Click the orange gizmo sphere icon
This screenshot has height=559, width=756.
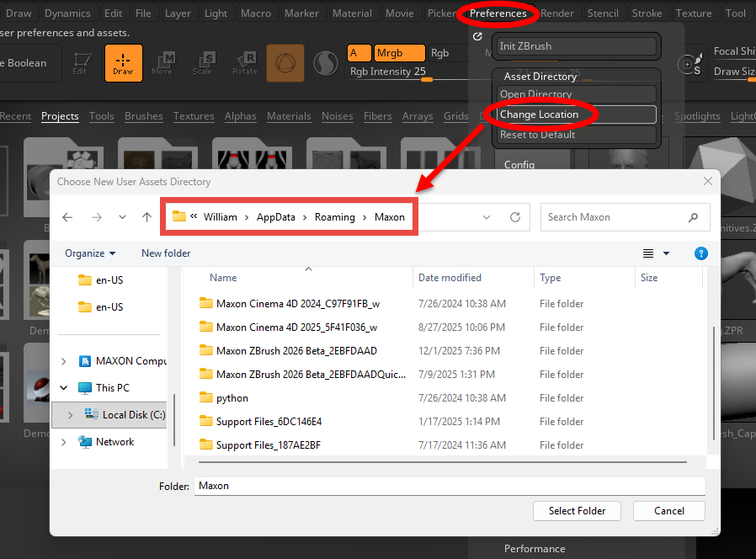click(285, 63)
